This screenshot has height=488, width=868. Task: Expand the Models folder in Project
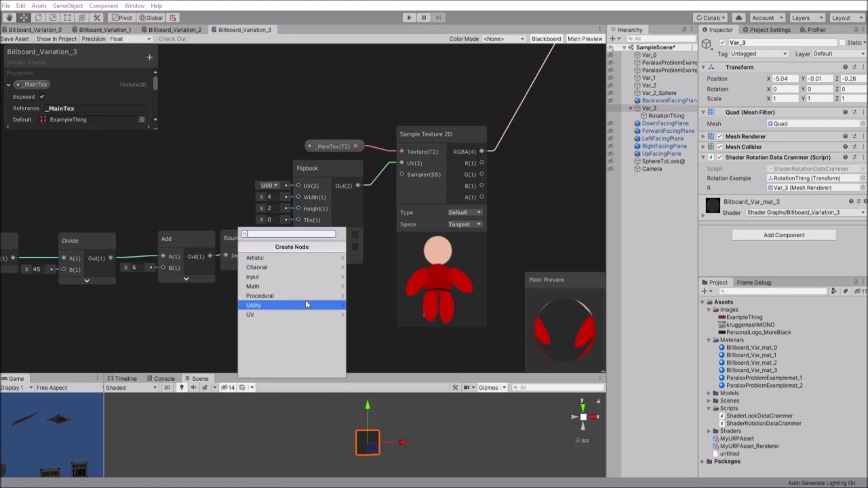(709, 393)
